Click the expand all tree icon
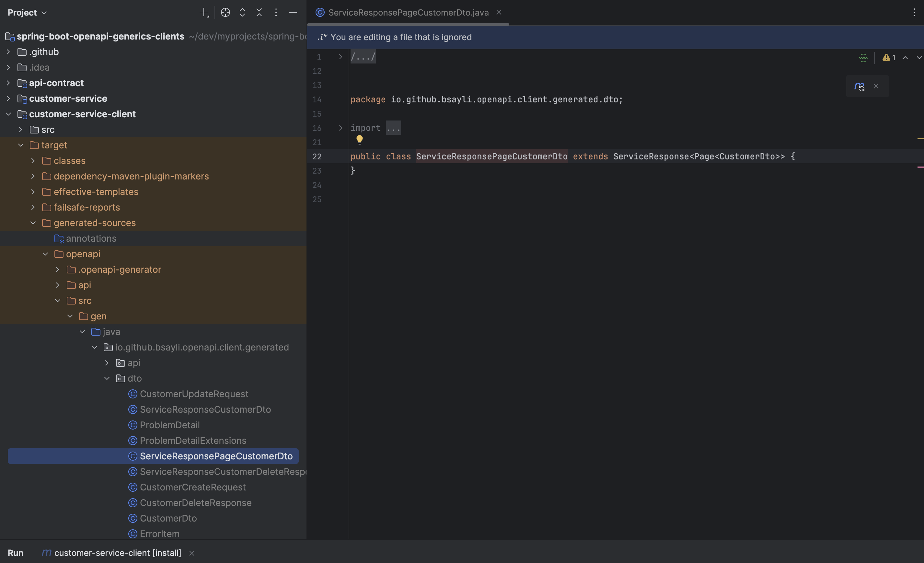924x563 pixels. tap(242, 12)
